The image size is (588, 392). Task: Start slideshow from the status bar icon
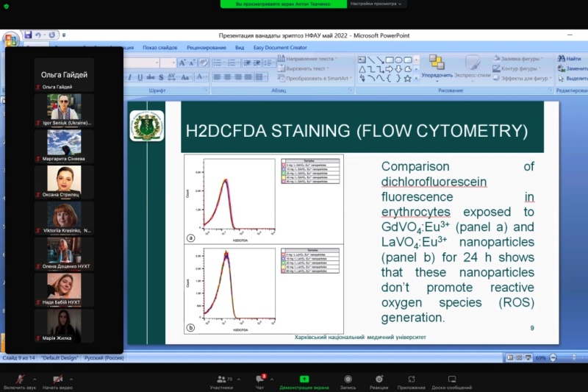pos(528,358)
